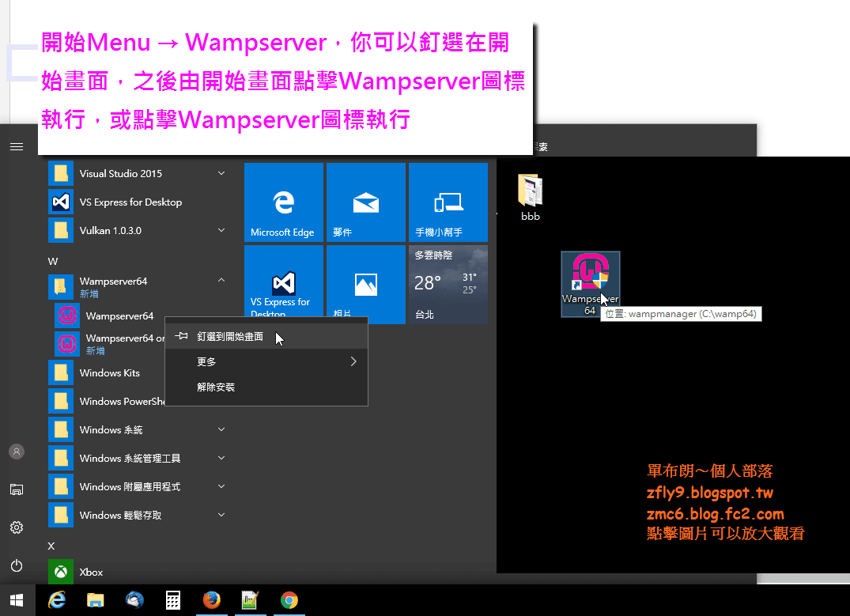The image size is (850, 616).
Task: Click the notepad-chart app on the taskbar
Action: tap(250, 600)
